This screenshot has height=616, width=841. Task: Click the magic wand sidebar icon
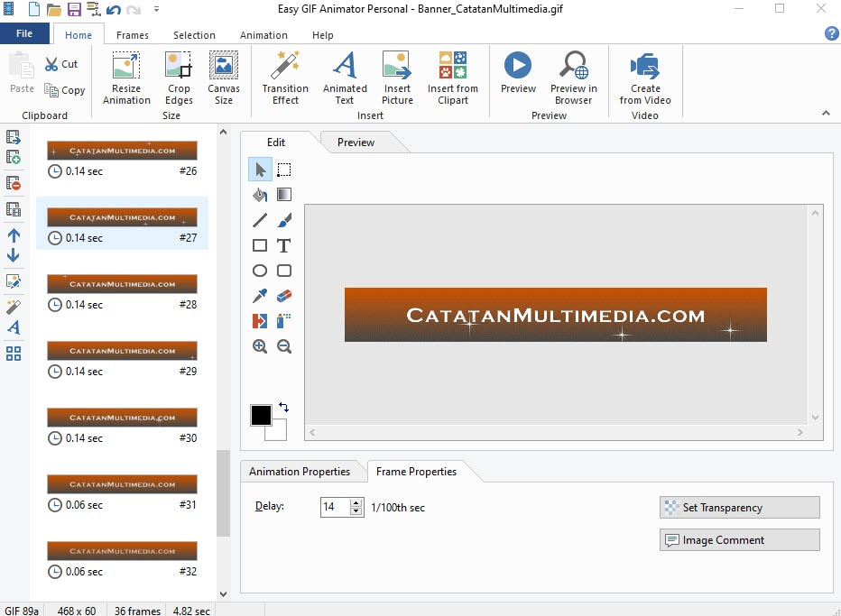(14, 308)
